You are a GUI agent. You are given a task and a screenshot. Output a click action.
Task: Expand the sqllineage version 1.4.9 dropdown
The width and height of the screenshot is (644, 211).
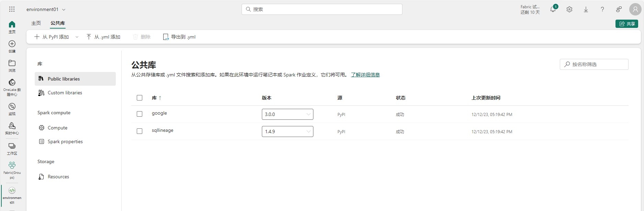point(287,131)
